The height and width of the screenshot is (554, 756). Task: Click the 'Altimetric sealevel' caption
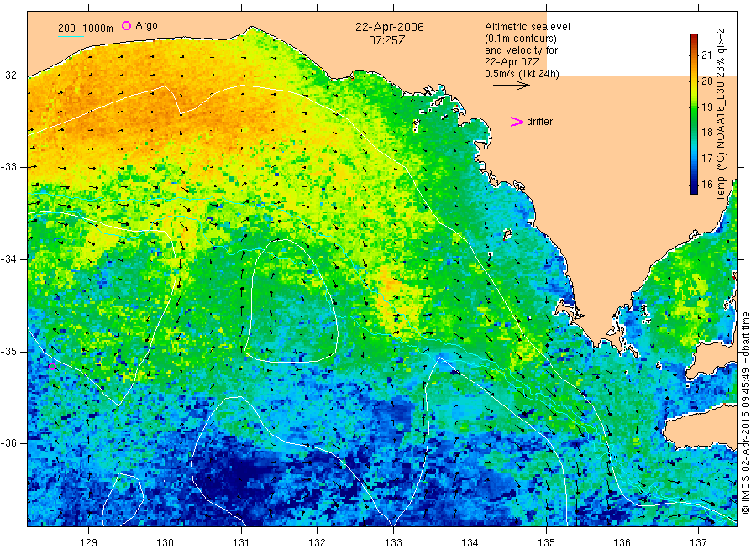pos(528,27)
